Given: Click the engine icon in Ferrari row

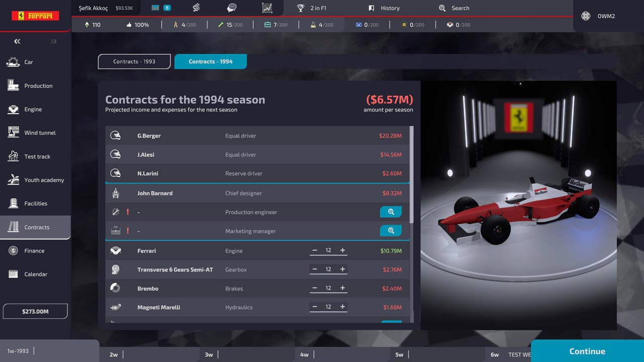Looking at the screenshot, I should [x=115, y=250].
